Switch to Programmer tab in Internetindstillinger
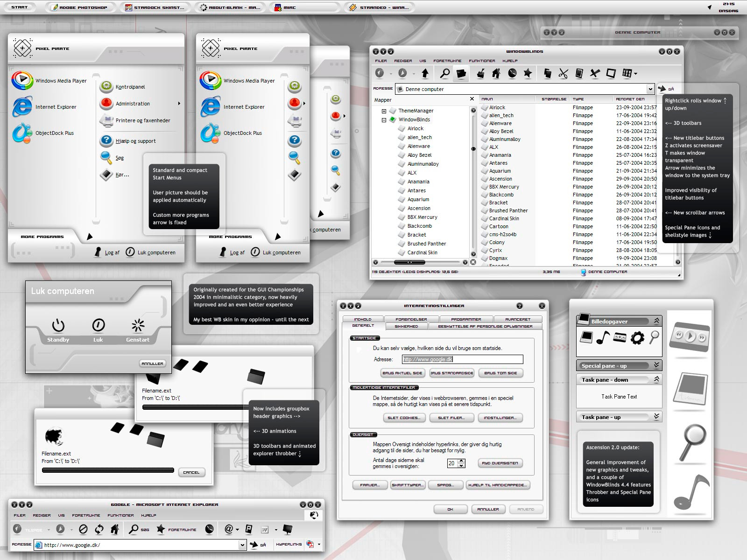Screen dimensions: 747x560 click(x=466, y=319)
